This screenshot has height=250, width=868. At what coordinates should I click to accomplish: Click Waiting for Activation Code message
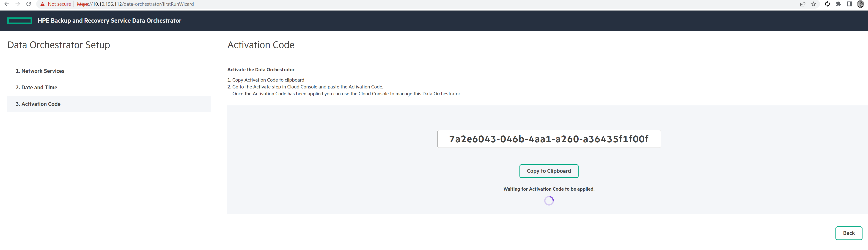tap(549, 189)
